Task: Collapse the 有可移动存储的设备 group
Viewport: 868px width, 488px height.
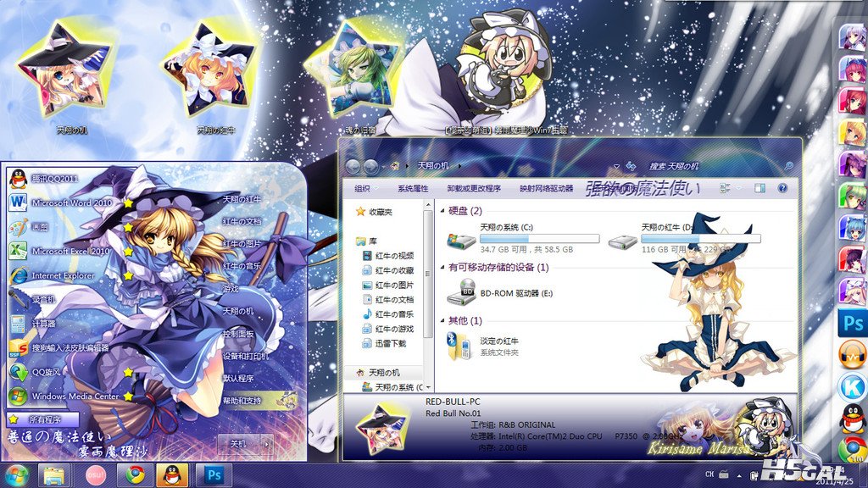Action: tap(442, 267)
